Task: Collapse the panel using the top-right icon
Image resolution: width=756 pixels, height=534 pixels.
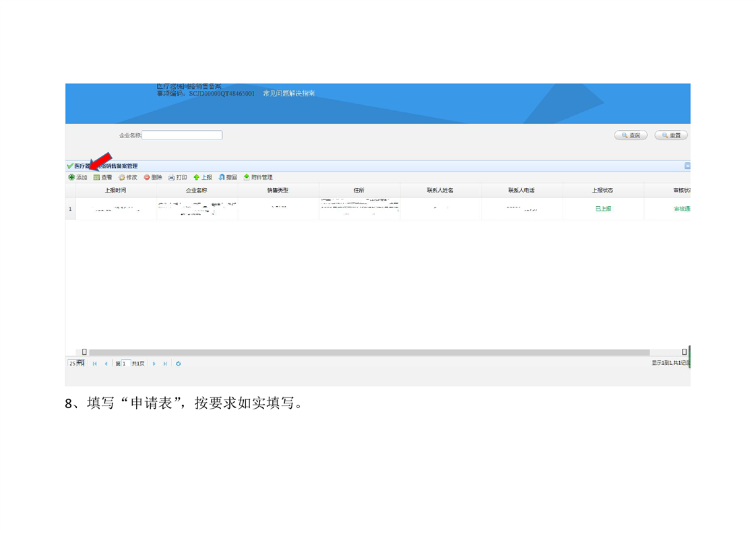Action: pyautogui.click(x=687, y=166)
